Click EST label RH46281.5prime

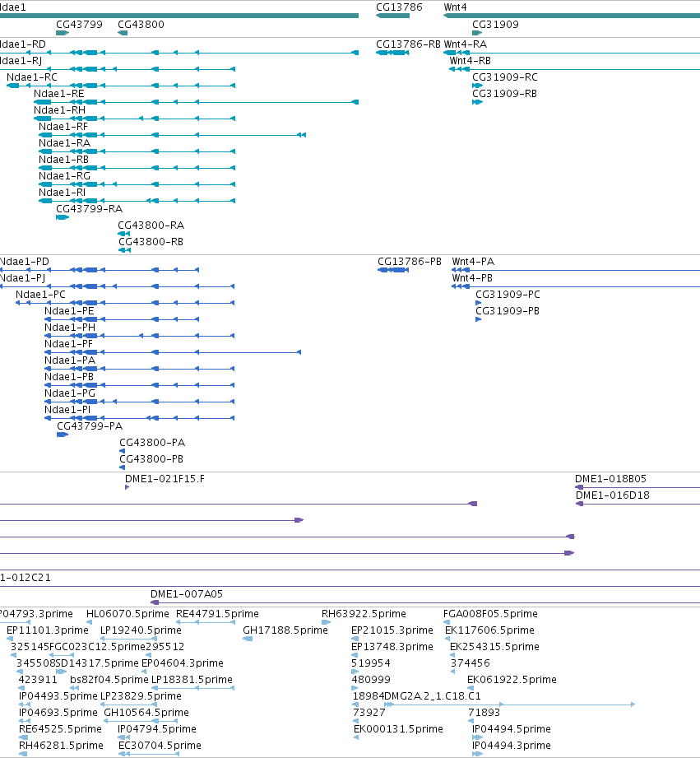61,745
